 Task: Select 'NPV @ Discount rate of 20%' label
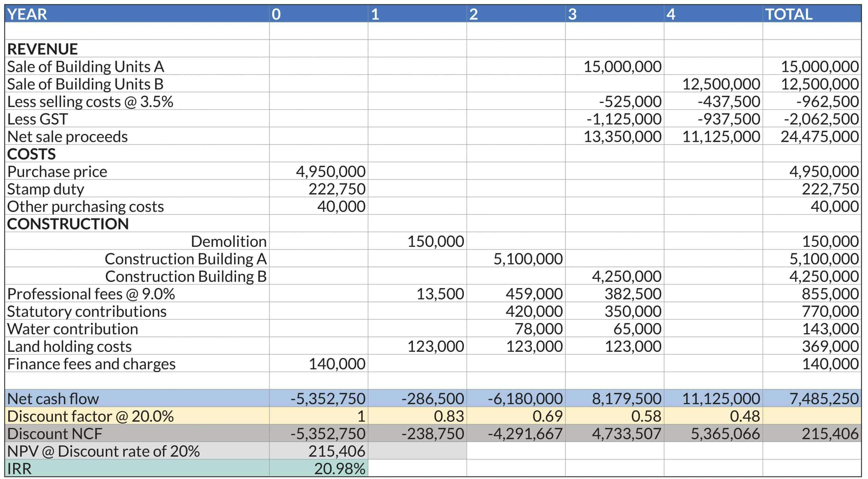tap(103, 451)
